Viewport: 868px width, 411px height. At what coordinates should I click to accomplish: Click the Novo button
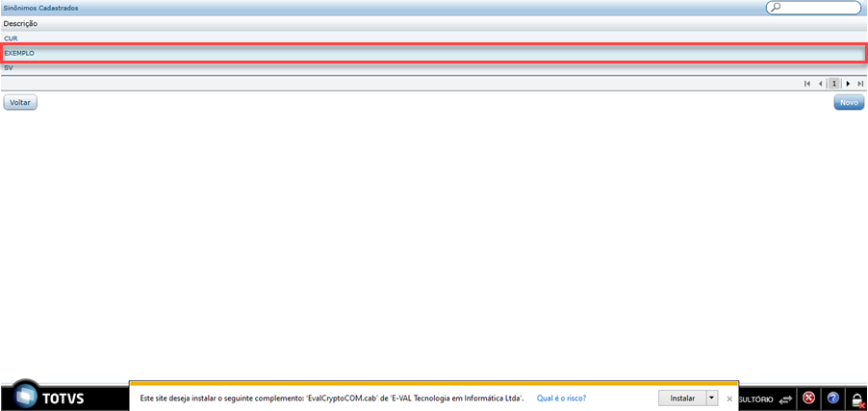[x=849, y=102]
